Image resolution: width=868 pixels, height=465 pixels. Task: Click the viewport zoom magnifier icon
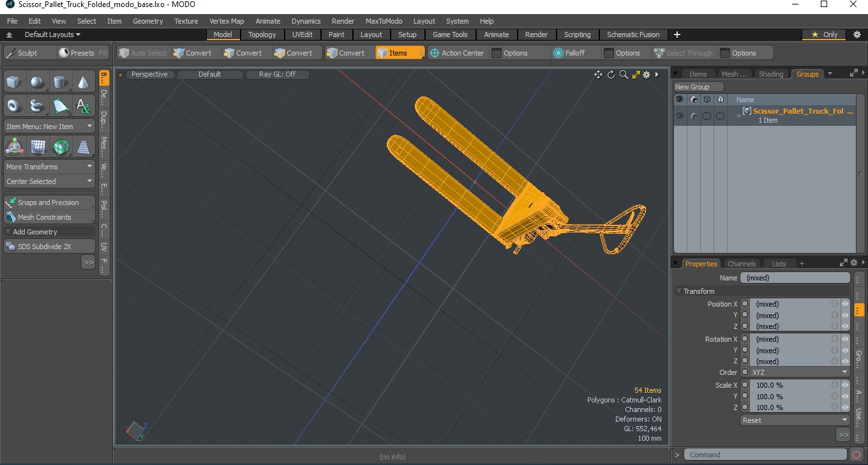pos(624,75)
